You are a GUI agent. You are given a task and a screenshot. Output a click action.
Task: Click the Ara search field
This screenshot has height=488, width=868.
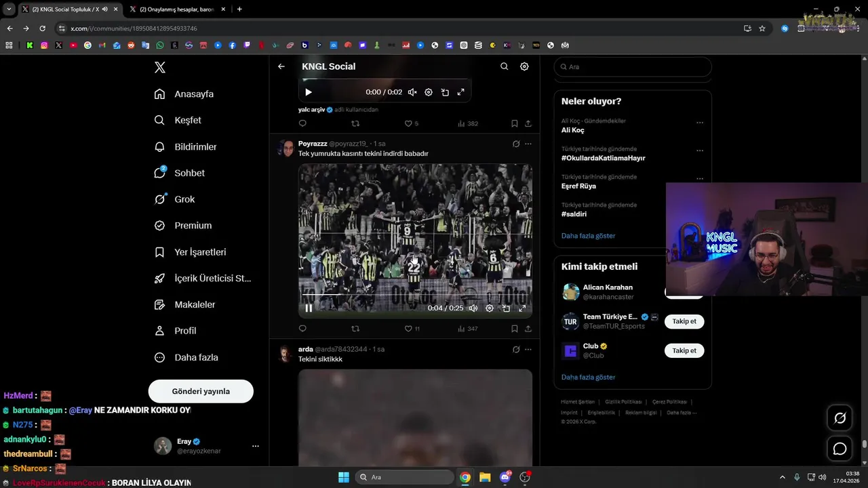point(633,66)
